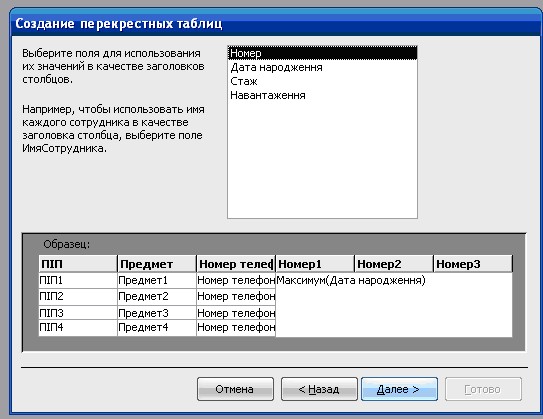Click the Номер3 sample column header
The image size is (543, 419).
pyautogui.click(x=473, y=264)
